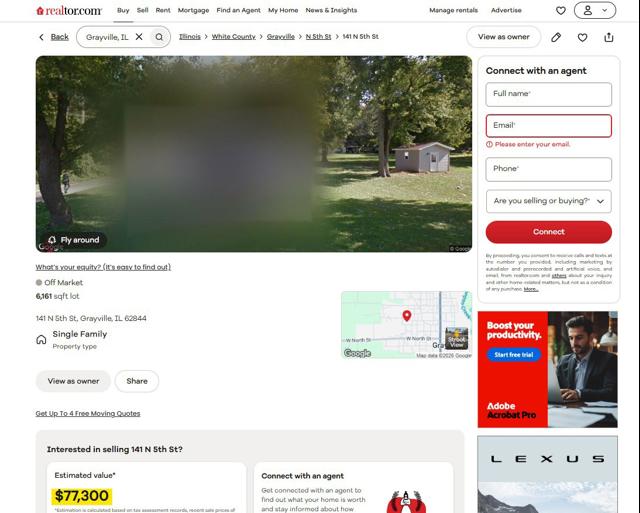
Task: Open saved homes heart in top navigation
Action: (561, 11)
